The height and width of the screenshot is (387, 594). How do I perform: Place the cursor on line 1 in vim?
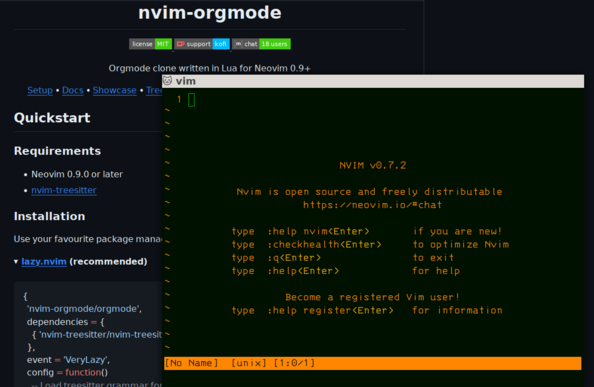click(x=191, y=100)
